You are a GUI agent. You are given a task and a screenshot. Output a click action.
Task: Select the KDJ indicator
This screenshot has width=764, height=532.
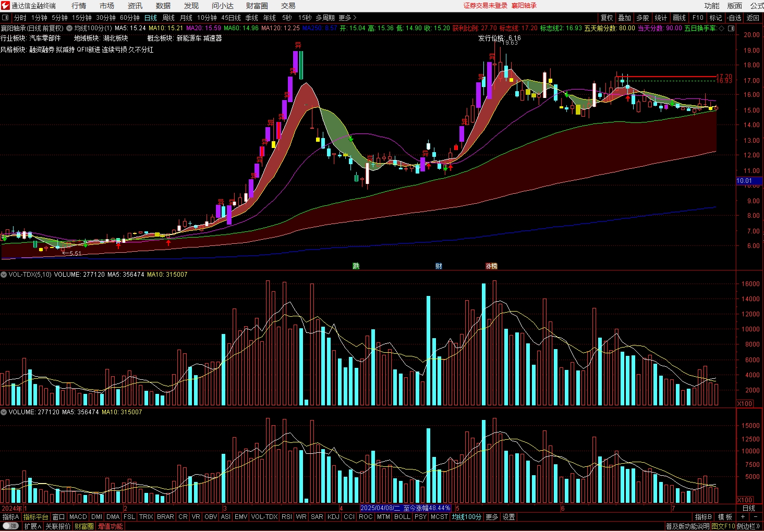point(333,517)
